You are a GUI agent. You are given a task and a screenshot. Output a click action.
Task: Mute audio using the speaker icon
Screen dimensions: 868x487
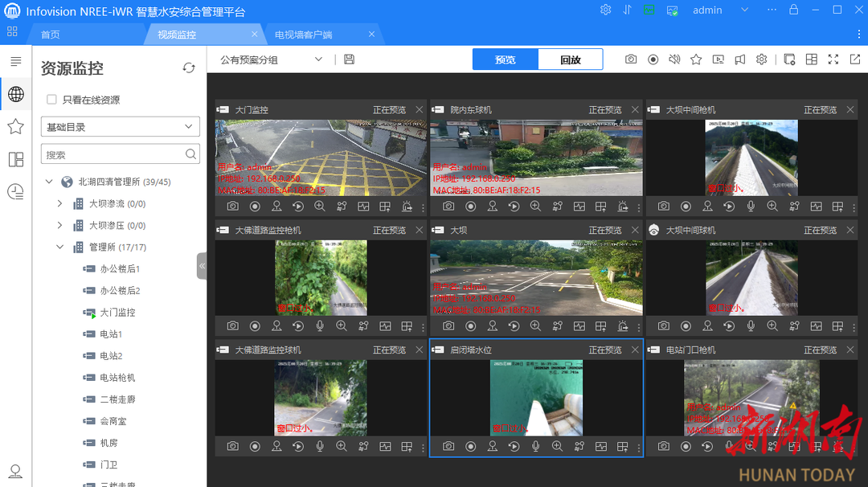click(674, 59)
